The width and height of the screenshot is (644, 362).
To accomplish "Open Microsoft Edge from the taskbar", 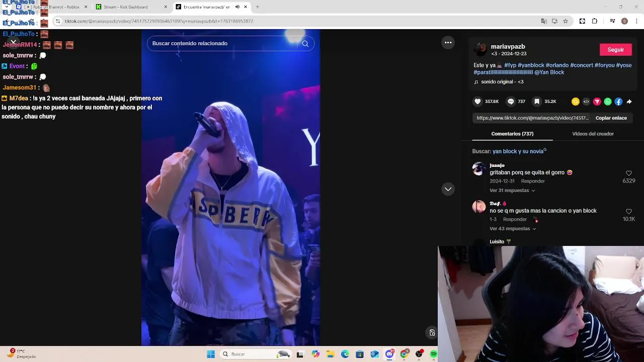I will pyautogui.click(x=345, y=354).
